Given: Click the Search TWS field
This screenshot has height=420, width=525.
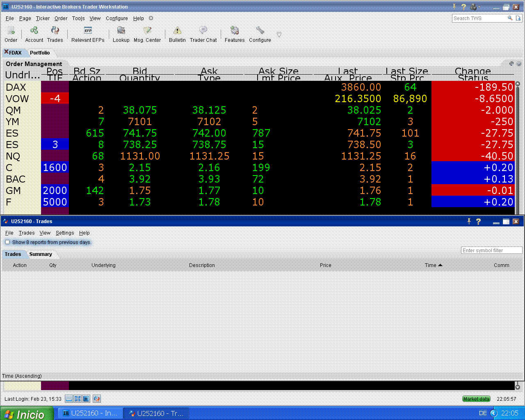Looking at the screenshot, I should 480,18.
